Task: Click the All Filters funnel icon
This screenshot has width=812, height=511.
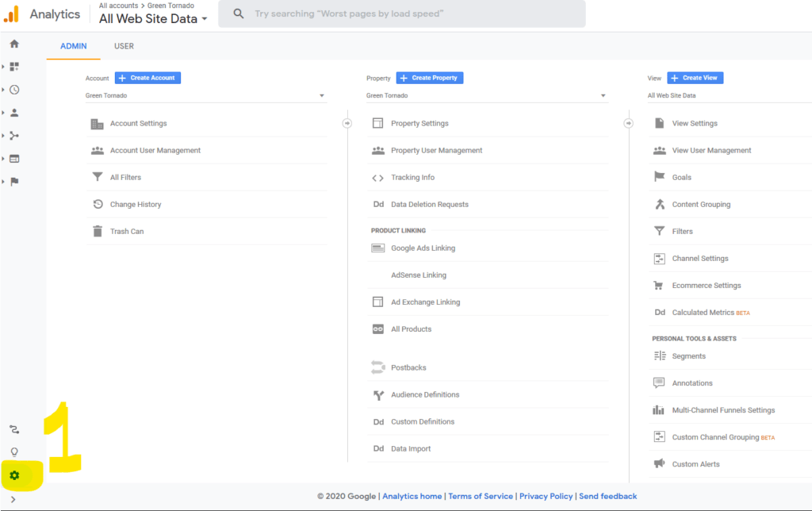Action: (x=98, y=177)
